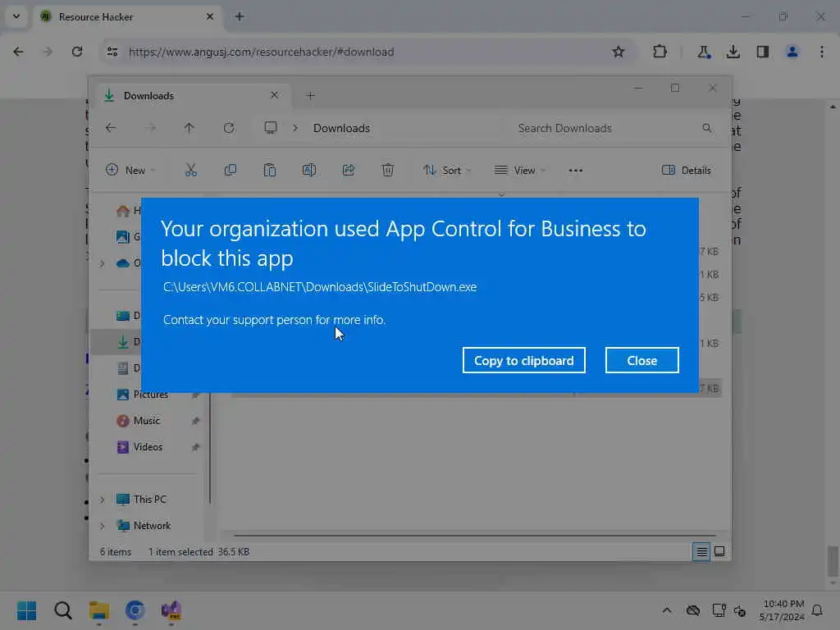The height and width of the screenshot is (630, 840).
Task: Show hidden system tray icons
Action: (x=666, y=610)
